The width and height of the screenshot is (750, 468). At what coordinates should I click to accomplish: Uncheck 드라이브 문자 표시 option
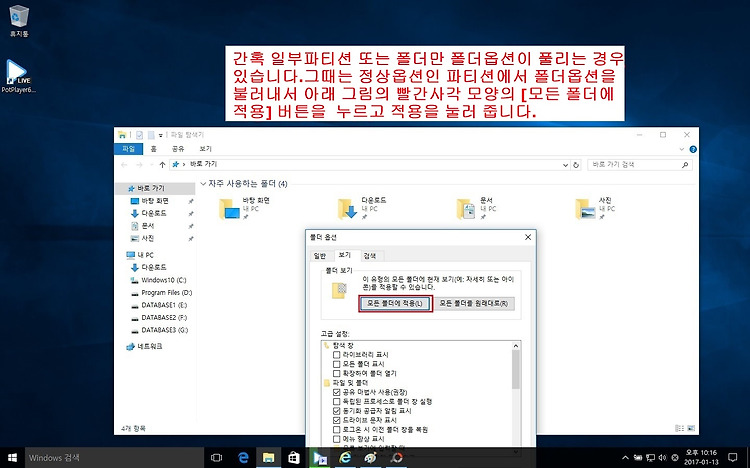(x=336, y=420)
